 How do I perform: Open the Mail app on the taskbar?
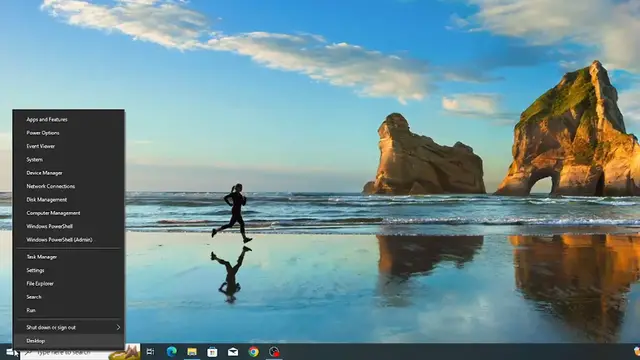[x=233, y=352]
